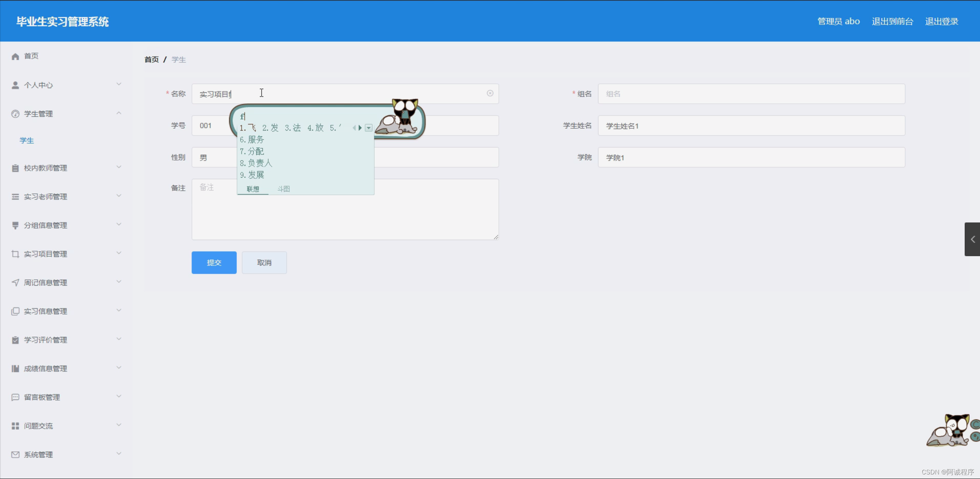Click the 周记信息管理 send icon
This screenshot has width=980, height=479.
15,282
